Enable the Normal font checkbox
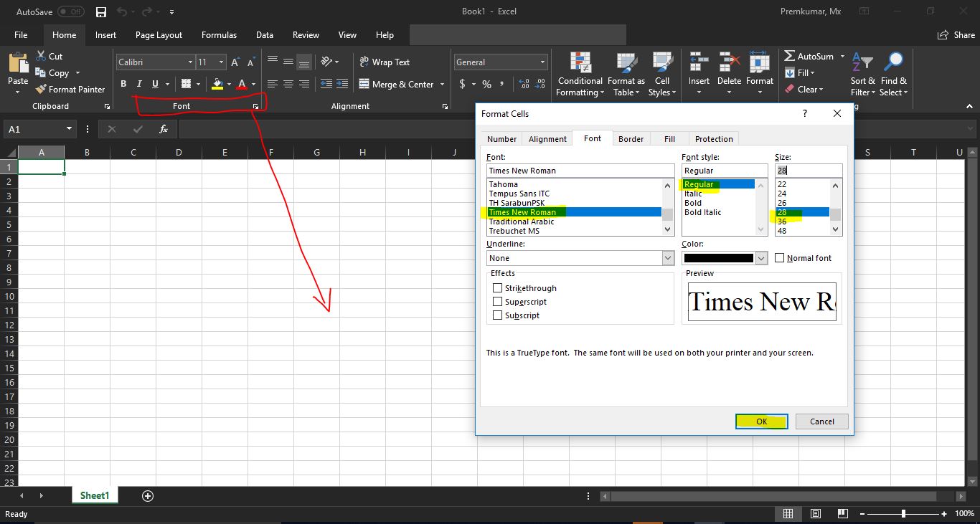980x524 pixels. (780, 257)
